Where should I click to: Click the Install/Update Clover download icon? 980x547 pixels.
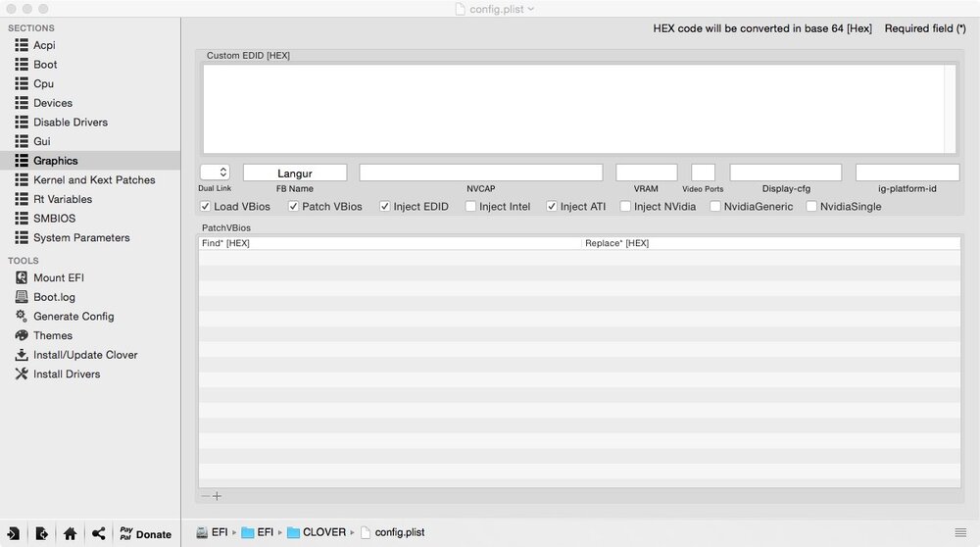pos(22,355)
